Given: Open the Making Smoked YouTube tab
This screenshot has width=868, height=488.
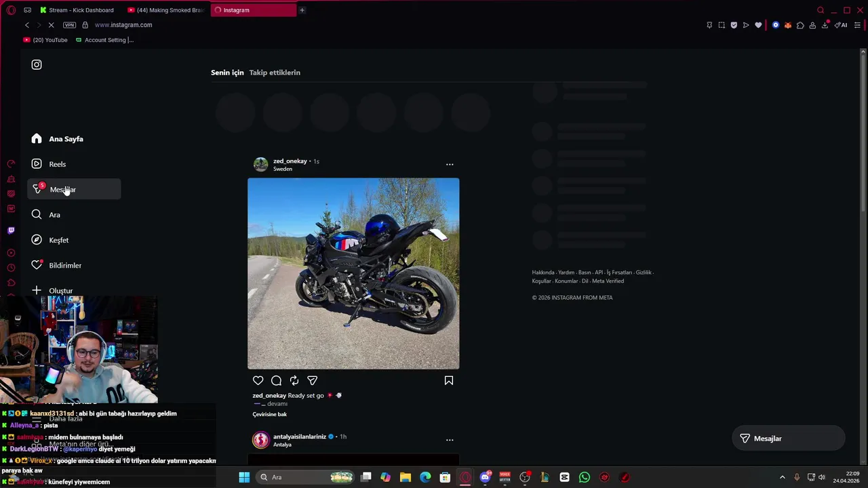Looking at the screenshot, I should click(x=167, y=10).
